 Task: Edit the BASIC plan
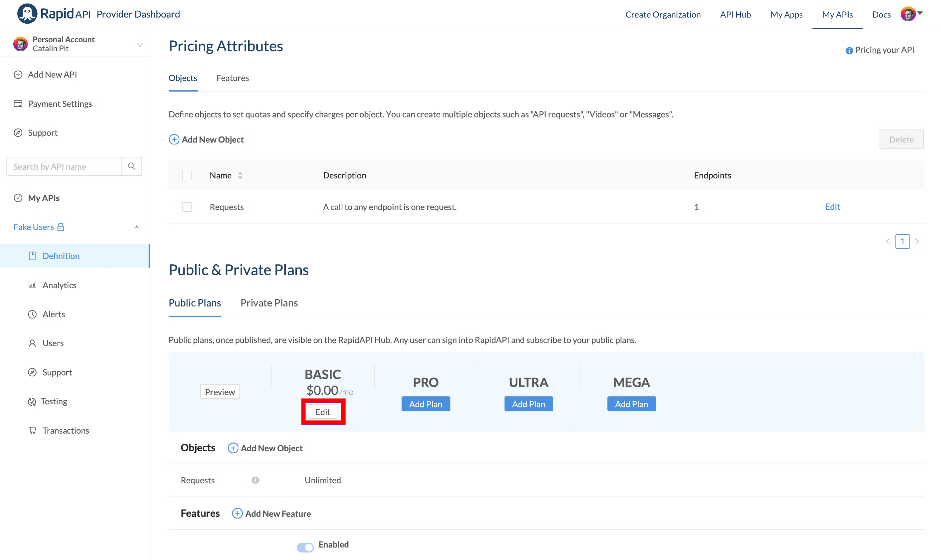(323, 412)
